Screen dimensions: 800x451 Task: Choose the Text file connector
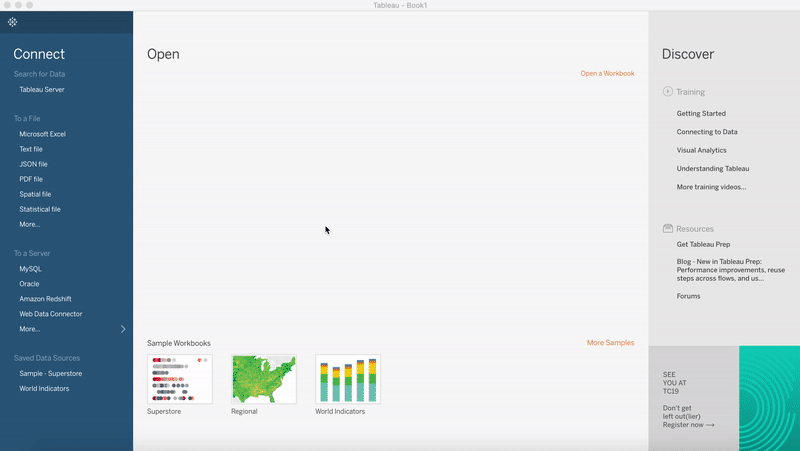[31, 149]
